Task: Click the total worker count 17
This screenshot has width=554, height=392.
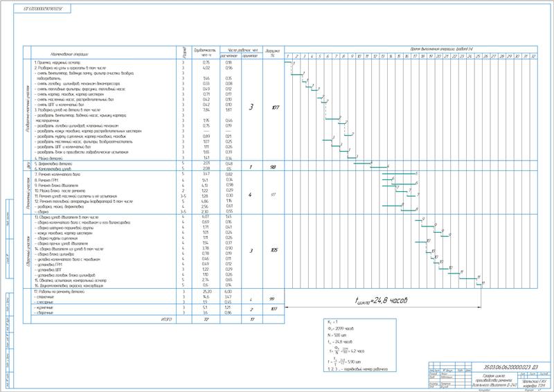Action: (x=251, y=319)
